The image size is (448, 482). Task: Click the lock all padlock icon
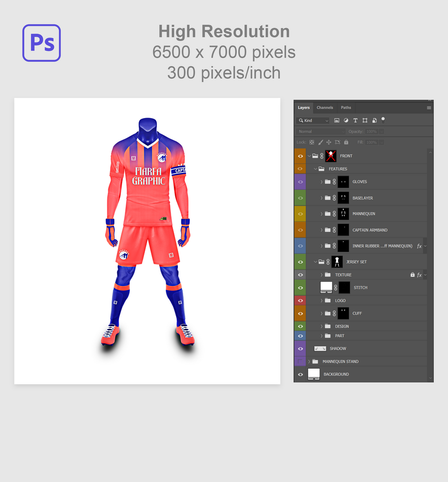coord(346,142)
